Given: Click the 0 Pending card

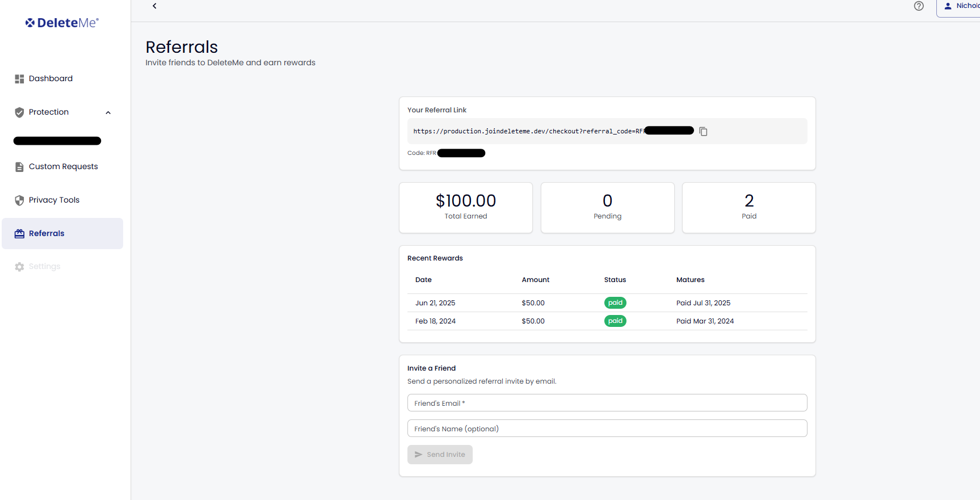Looking at the screenshot, I should pyautogui.click(x=608, y=208).
